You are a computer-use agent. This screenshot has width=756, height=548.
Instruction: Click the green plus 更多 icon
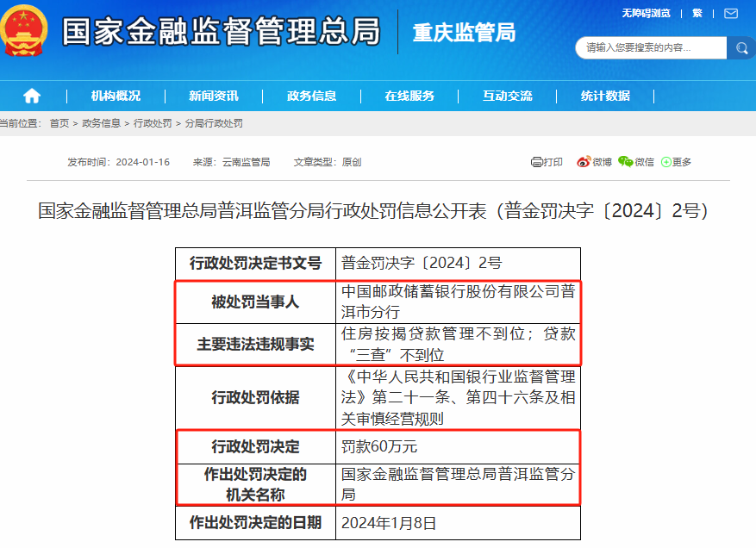(x=665, y=162)
